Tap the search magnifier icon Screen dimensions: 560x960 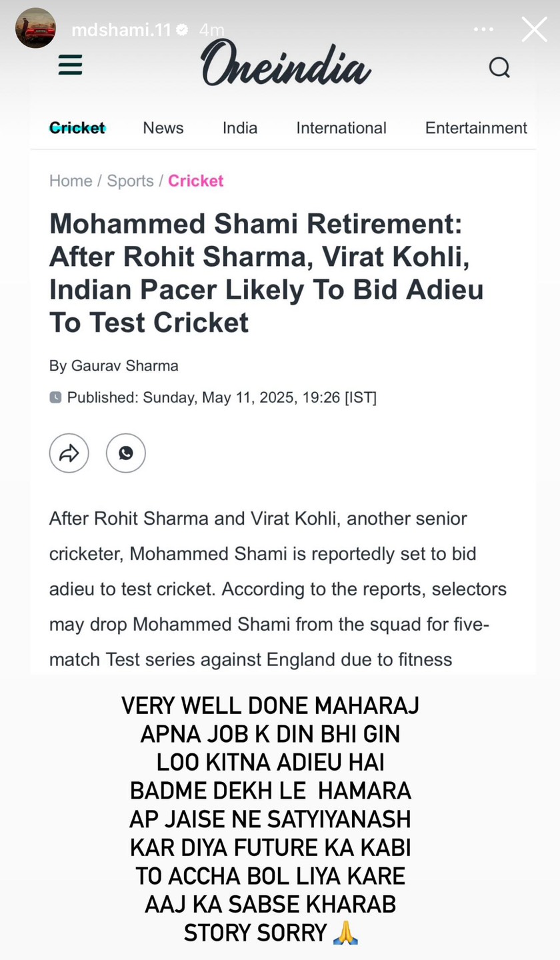pyautogui.click(x=499, y=67)
